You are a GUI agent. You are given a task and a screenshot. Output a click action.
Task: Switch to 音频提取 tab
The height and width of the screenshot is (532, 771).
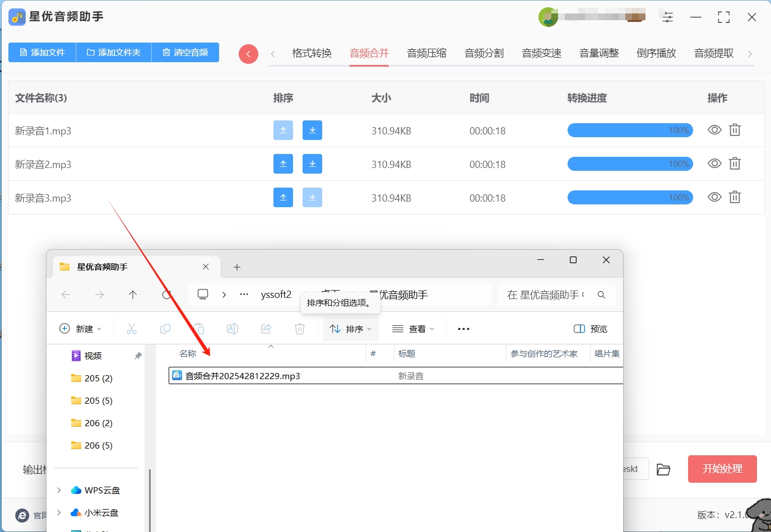714,53
